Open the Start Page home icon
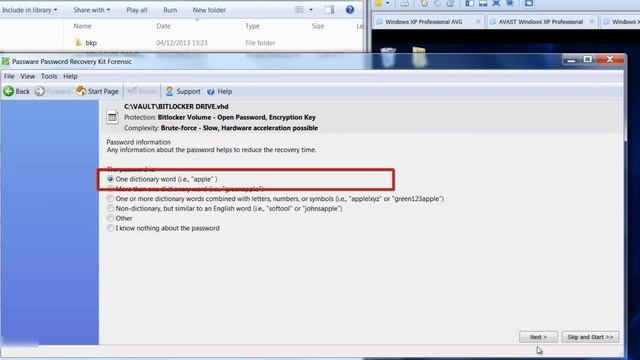The image size is (640, 360). click(81, 91)
